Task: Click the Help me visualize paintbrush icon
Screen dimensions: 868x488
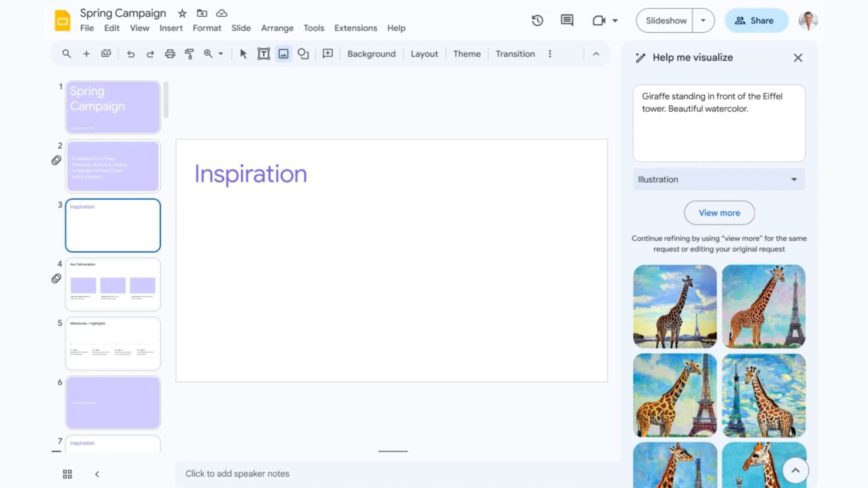Action: pos(640,57)
